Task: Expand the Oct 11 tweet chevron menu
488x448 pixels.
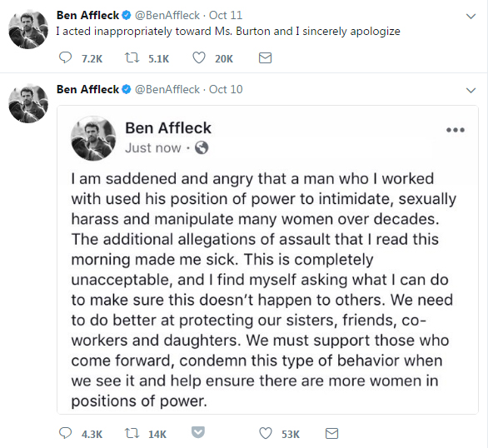Action: click(471, 16)
